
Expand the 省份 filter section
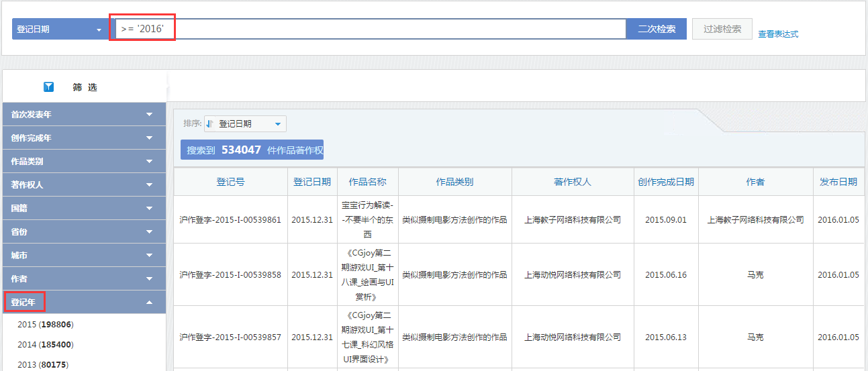[x=84, y=231]
